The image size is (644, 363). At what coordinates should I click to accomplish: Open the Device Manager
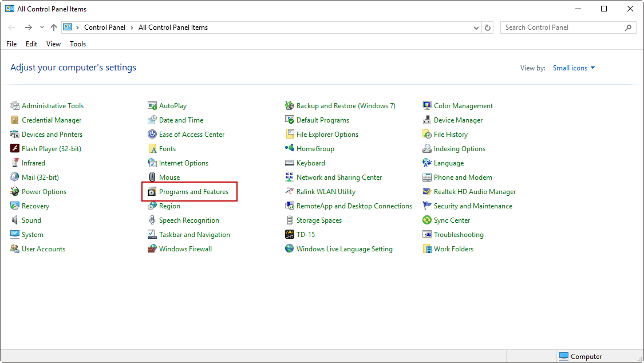[459, 120]
